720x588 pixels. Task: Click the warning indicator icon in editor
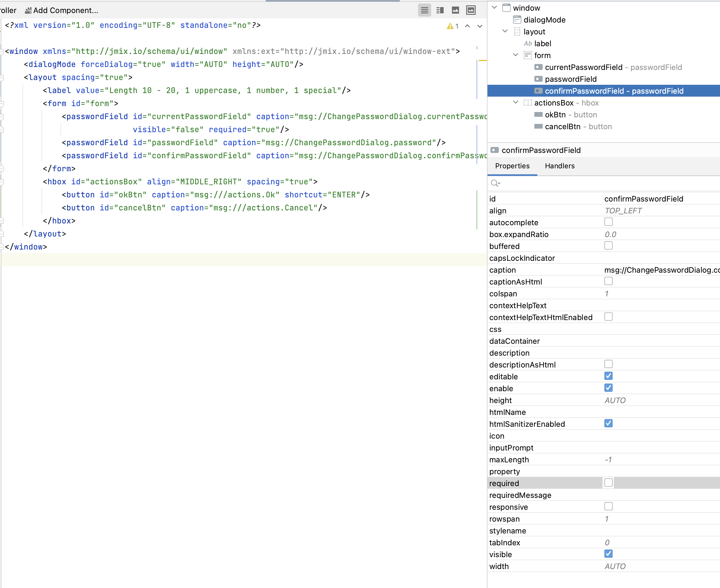[450, 26]
